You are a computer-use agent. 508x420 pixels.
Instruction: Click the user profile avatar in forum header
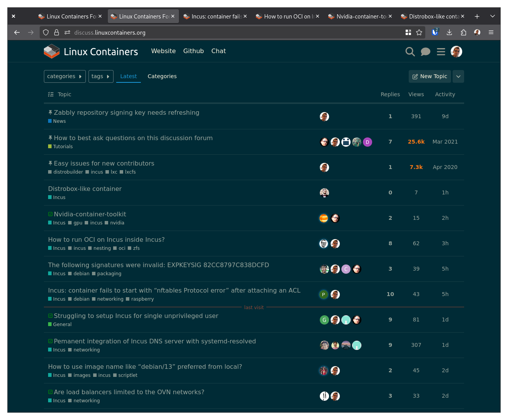pos(456,52)
